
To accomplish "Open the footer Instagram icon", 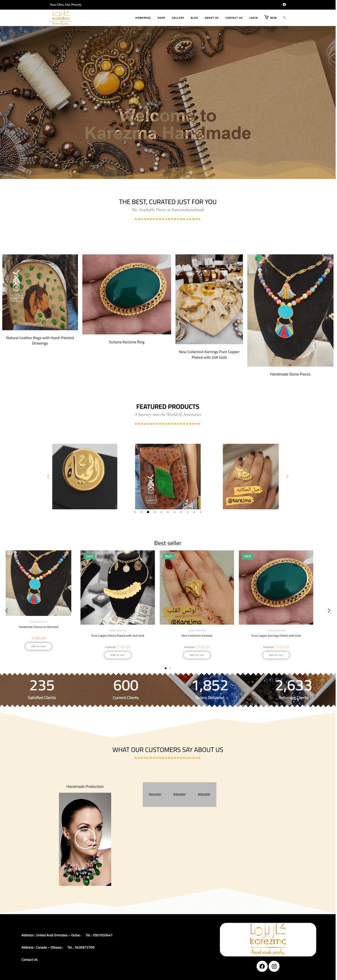I will 274,966.
